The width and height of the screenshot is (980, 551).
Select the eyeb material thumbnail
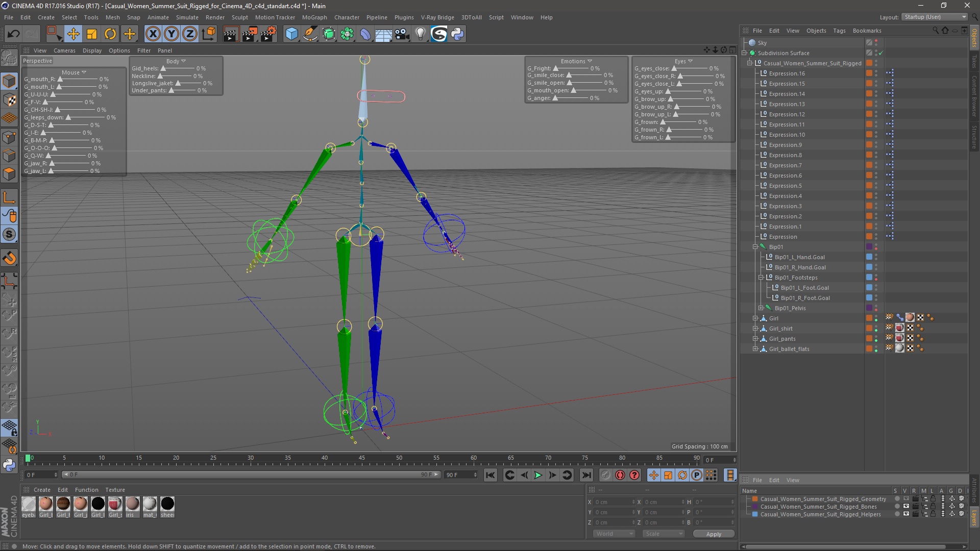[29, 504]
